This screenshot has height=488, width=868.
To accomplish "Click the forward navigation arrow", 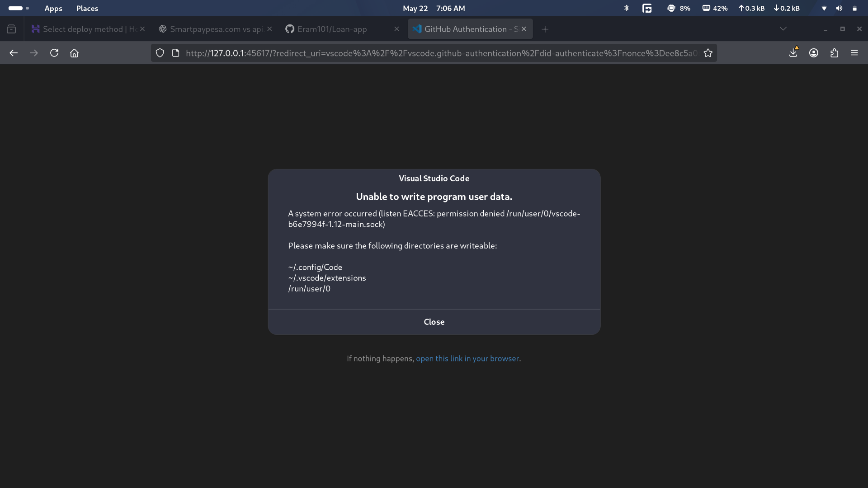I will point(34,53).
